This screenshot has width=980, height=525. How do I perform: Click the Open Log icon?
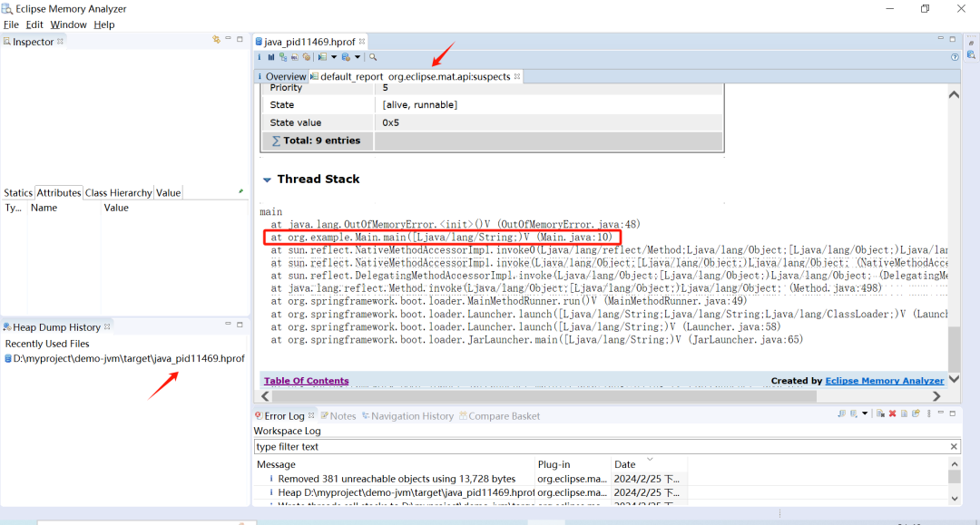[x=905, y=413]
